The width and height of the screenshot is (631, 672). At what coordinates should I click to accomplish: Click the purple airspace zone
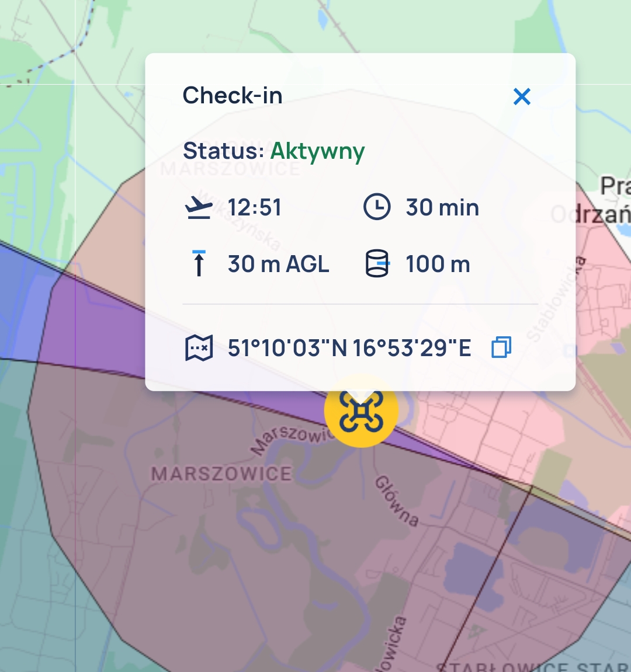pyautogui.click(x=93, y=333)
